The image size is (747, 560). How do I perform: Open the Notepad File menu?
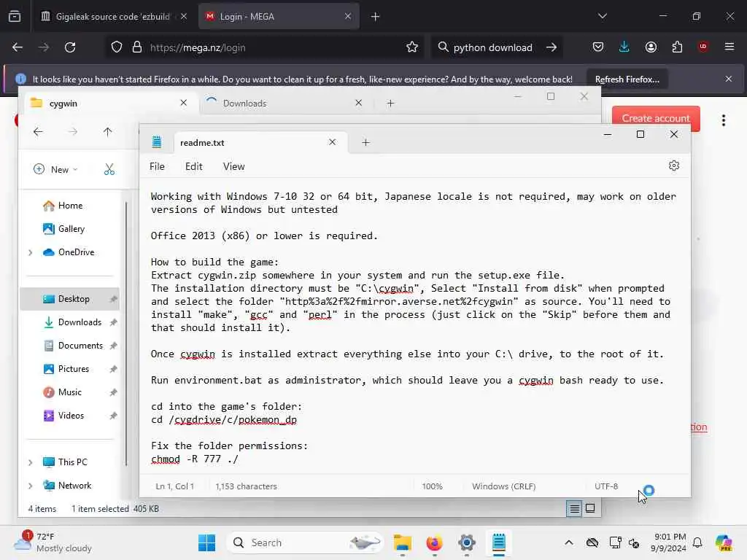click(x=157, y=166)
